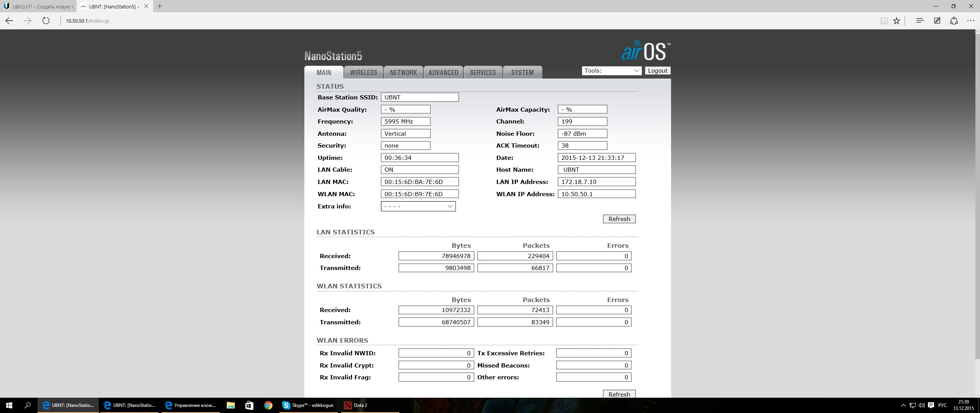Add page to favorites star icon
Screen dimensions: 980x413
click(x=897, y=21)
